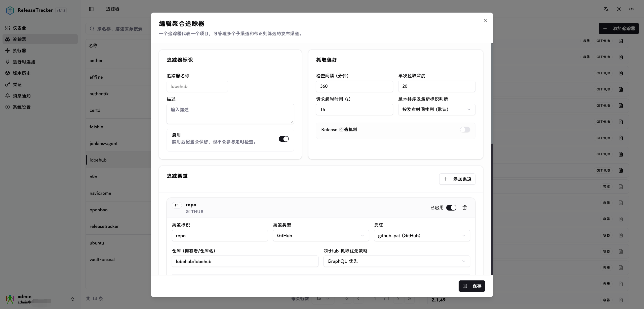Click the ReleaseTracker logo icon

(x=10, y=10)
